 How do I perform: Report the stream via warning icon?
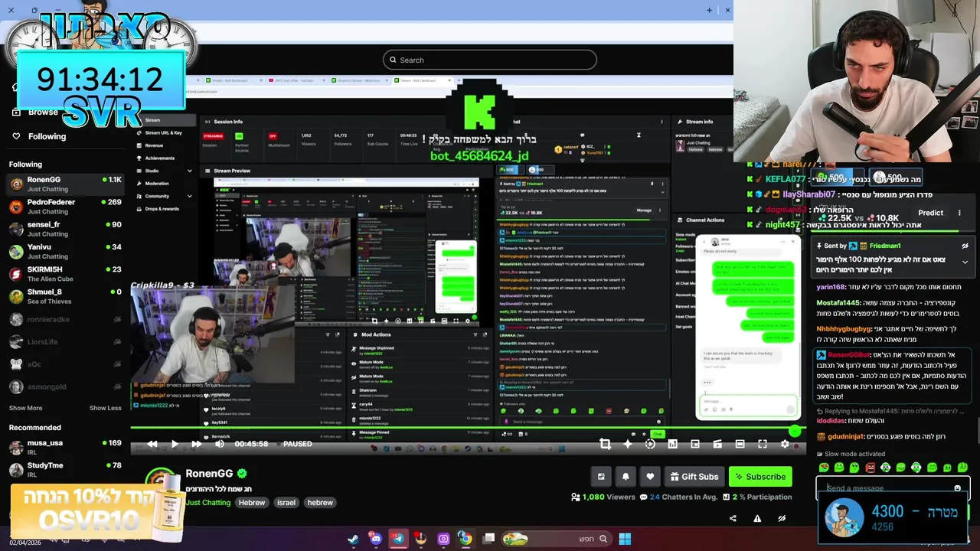click(x=757, y=518)
